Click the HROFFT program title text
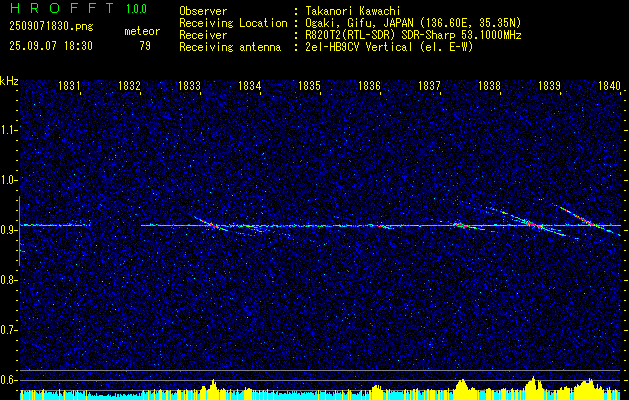The width and height of the screenshot is (629, 400). click(x=63, y=8)
